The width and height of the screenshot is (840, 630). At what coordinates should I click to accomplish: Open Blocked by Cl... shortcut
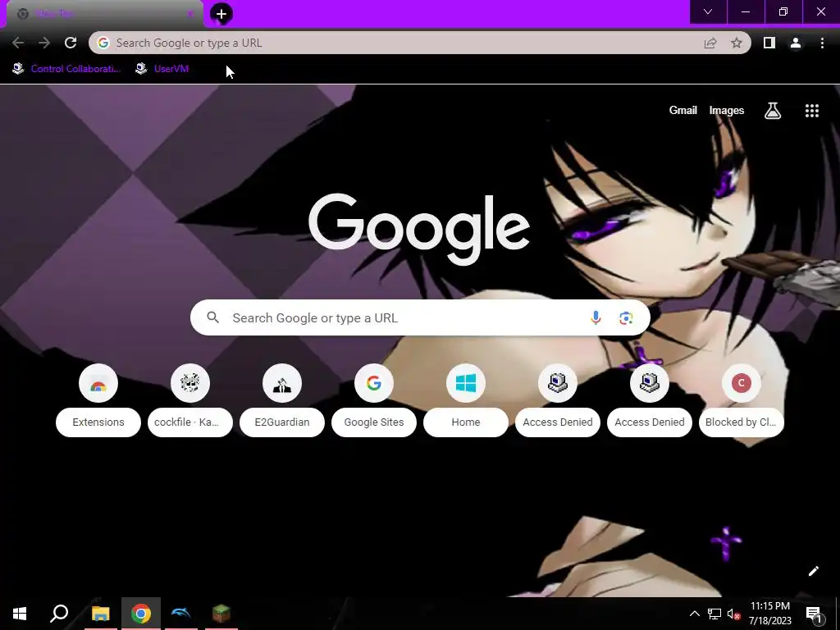(742, 400)
